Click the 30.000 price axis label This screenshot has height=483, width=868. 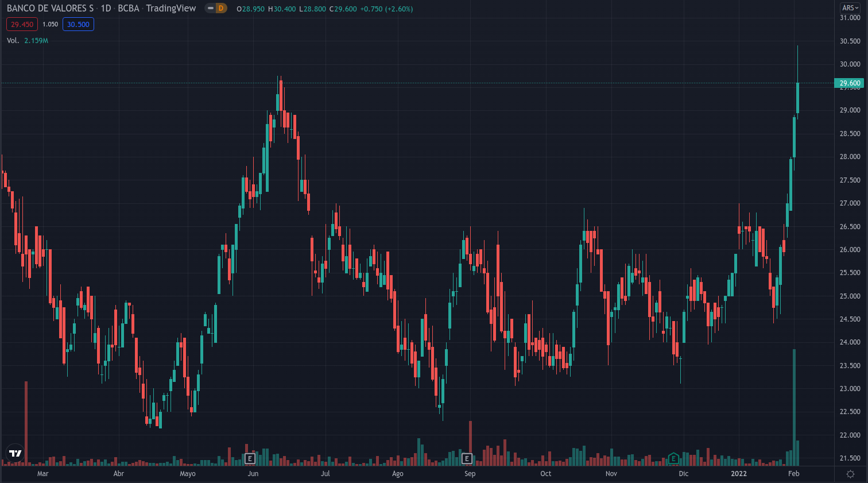(x=850, y=64)
